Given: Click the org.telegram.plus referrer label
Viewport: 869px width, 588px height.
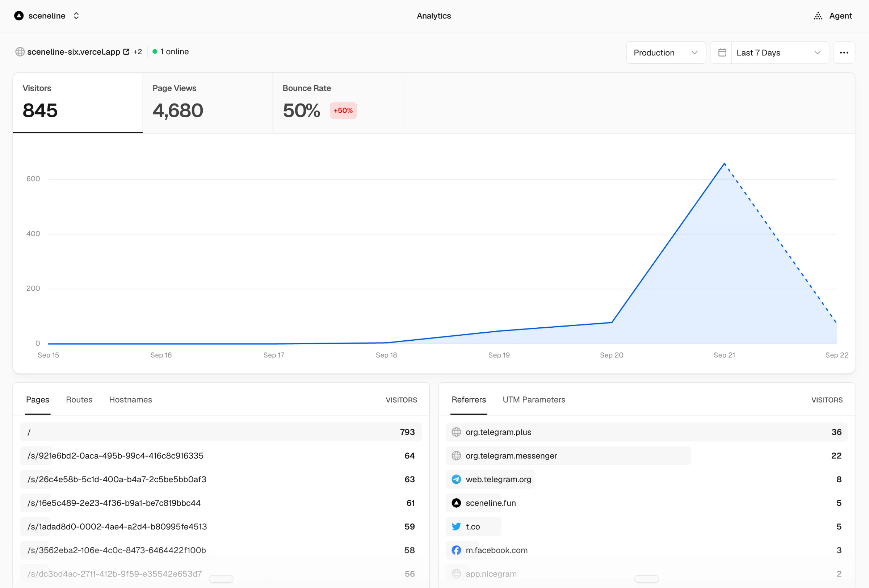Looking at the screenshot, I should point(499,432).
